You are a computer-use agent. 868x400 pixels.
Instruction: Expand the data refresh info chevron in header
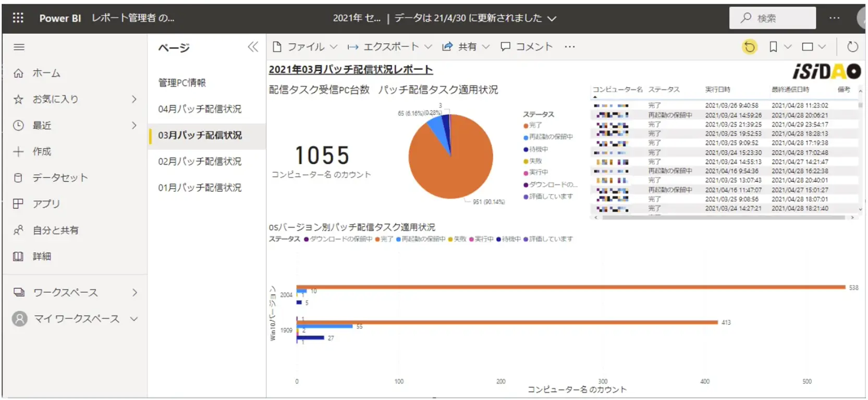[x=552, y=18]
